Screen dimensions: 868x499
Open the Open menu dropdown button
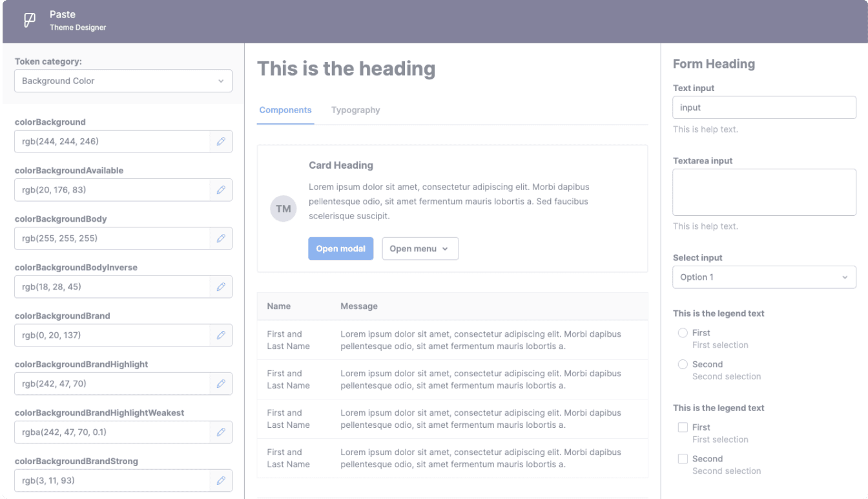[x=420, y=249]
